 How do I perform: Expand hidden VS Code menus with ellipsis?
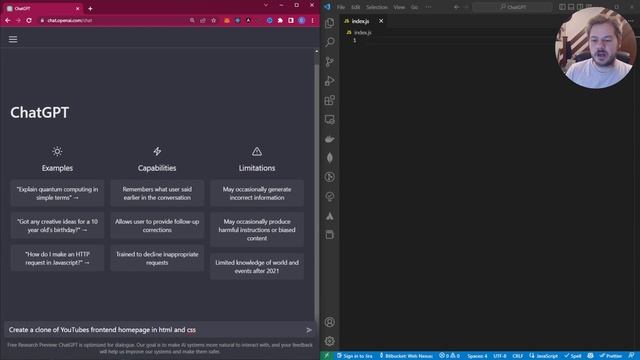428,7
